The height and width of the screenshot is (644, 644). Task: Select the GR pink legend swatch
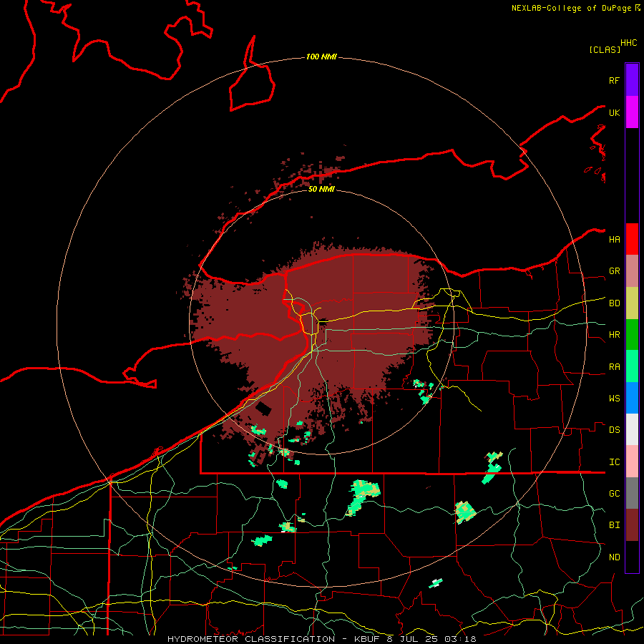[x=632, y=271]
